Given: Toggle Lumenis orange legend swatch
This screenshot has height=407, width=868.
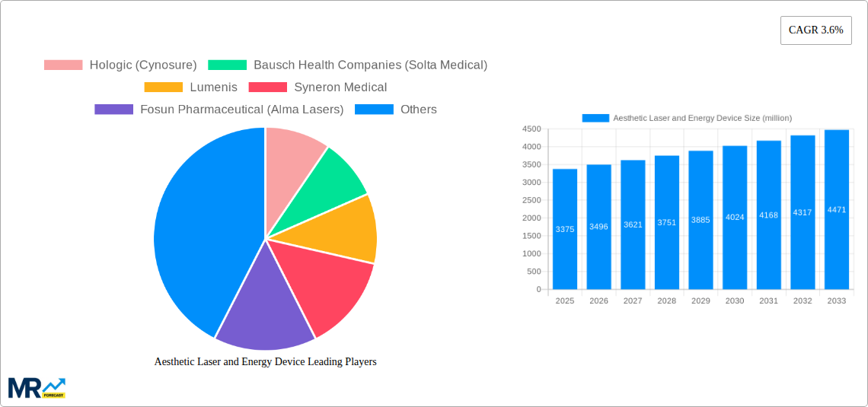Looking at the screenshot, I should pyautogui.click(x=163, y=87).
